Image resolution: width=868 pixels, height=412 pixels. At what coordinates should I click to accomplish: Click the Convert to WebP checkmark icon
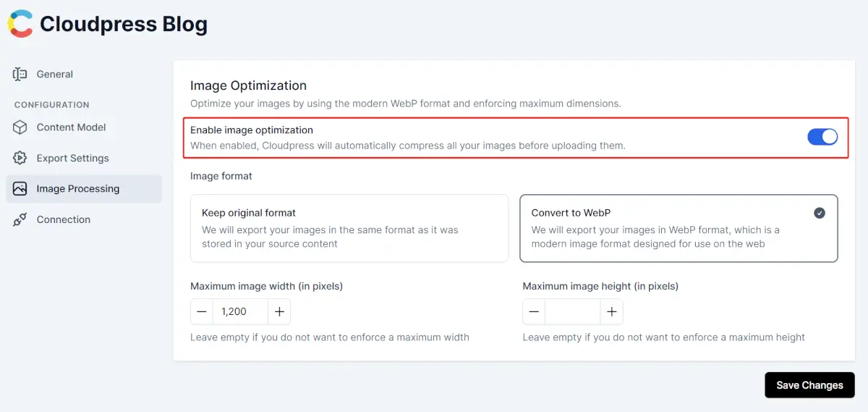[820, 213]
